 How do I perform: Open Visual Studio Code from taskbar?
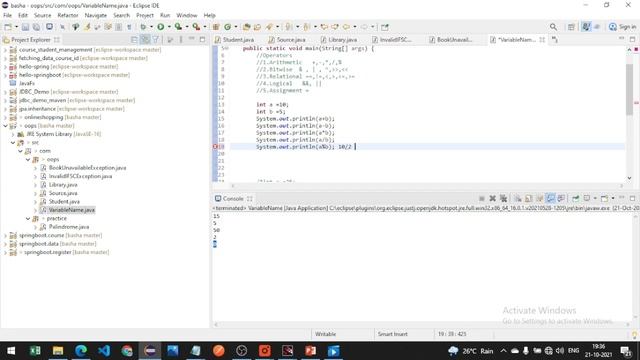pos(104,351)
